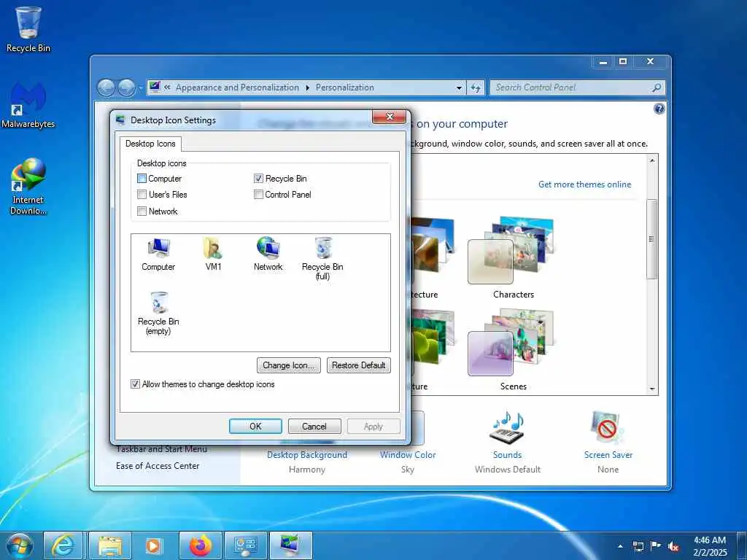Uncheck Allow themes to change desktop icons
This screenshot has width=747, height=560.
point(135,384)
